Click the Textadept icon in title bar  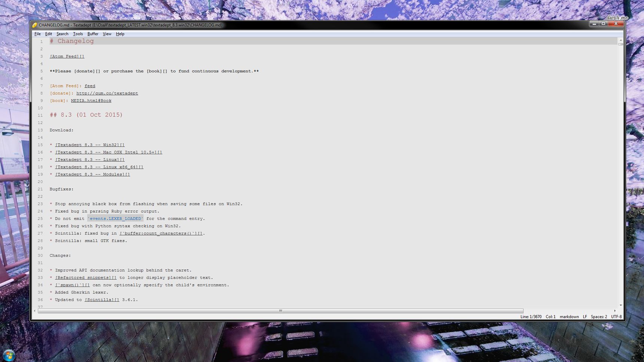34,25
